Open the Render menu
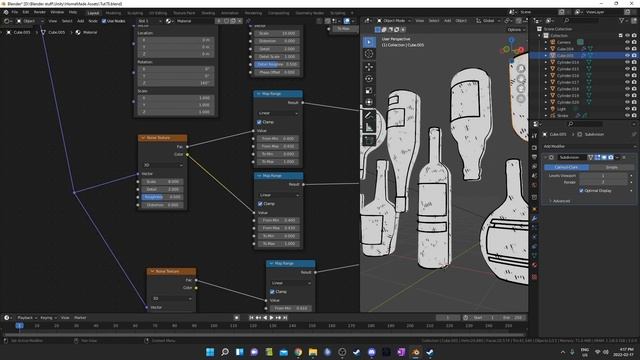Viewport: 640px width, 360px height. 40,12
